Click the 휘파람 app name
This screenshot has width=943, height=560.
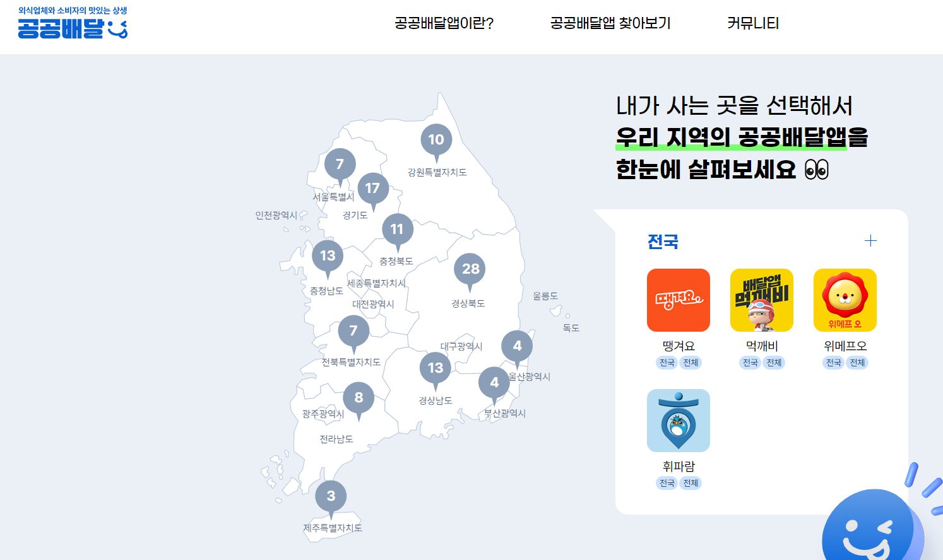(679, 466)
